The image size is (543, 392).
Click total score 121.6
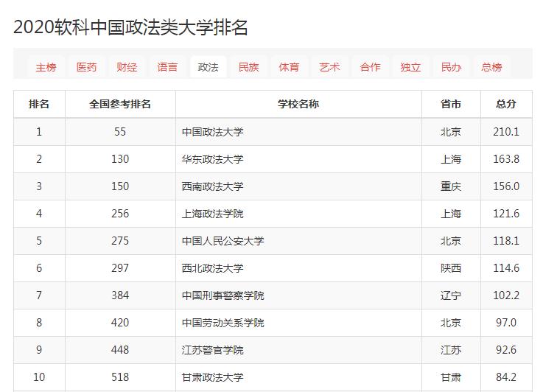tap(506, 214)
